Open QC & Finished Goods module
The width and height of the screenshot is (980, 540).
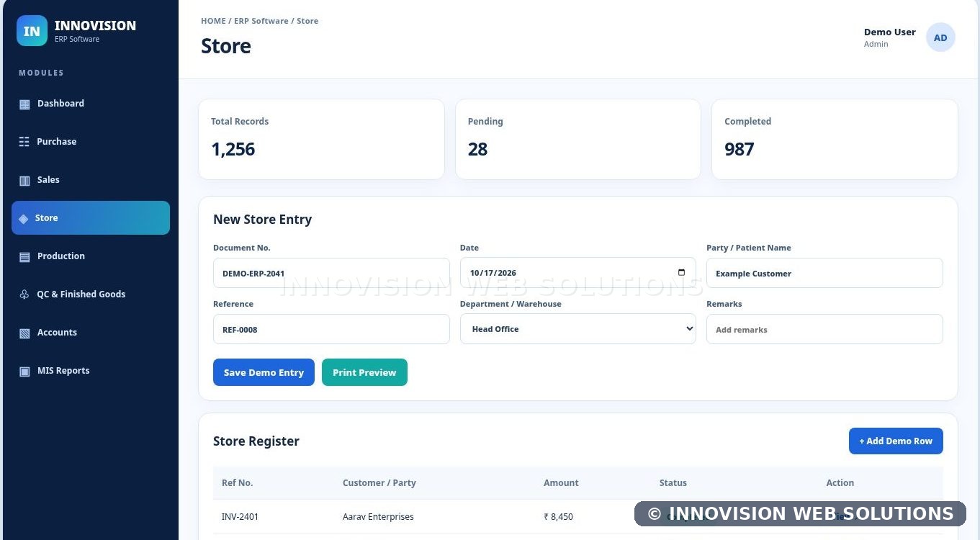point(91,294)
